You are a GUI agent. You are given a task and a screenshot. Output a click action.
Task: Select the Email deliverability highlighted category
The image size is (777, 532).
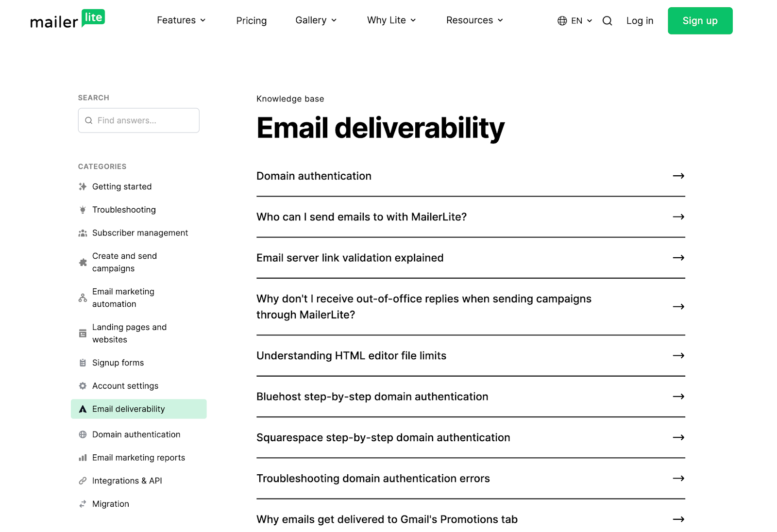[128, 409]
